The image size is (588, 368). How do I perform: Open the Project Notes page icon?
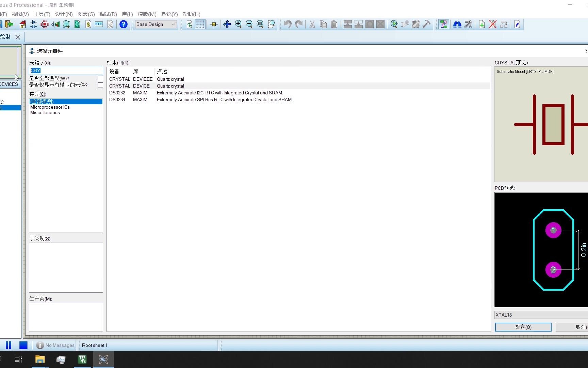(x=110, y=24)
